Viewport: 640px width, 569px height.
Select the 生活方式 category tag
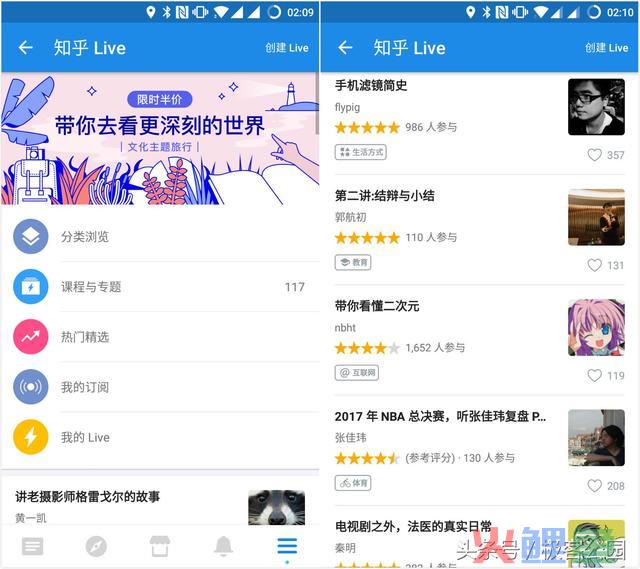pyautogui.click(x=360, y=152)
